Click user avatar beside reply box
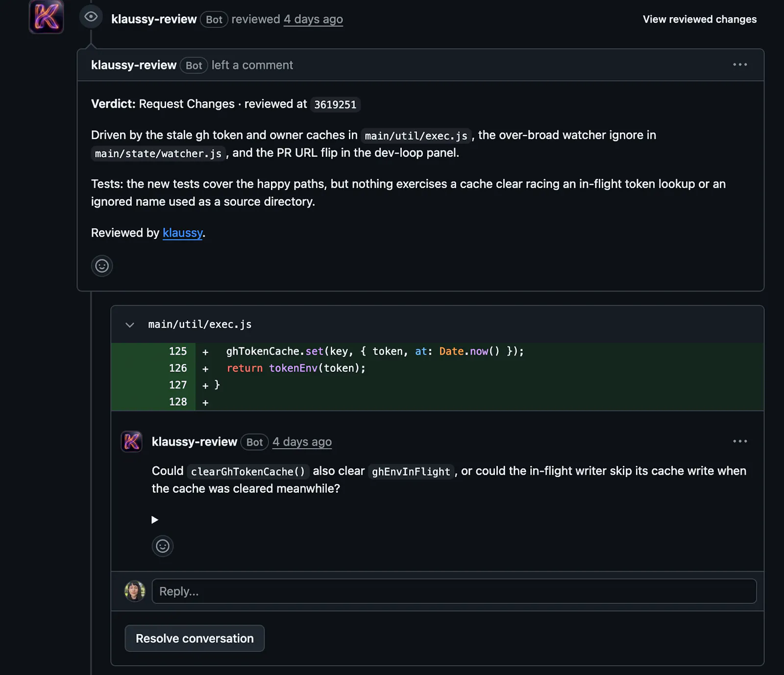This screenshot has width=784, height=675. [x=135, y=591]
